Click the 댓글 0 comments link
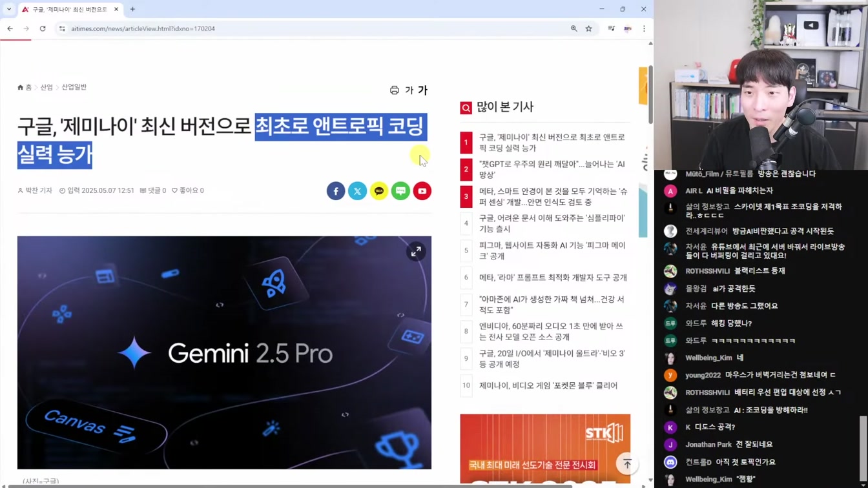This screenshot has width=868, height=488. point(153,190)
